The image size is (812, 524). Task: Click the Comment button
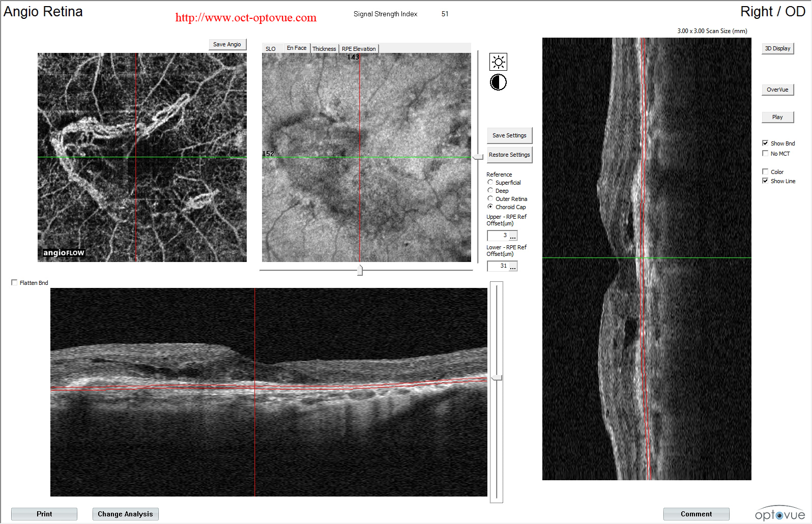[x=696, y=514]
